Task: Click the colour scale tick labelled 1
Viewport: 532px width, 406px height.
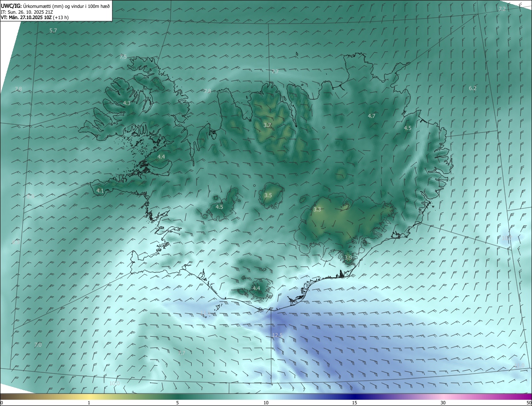Action: (89, 403)
